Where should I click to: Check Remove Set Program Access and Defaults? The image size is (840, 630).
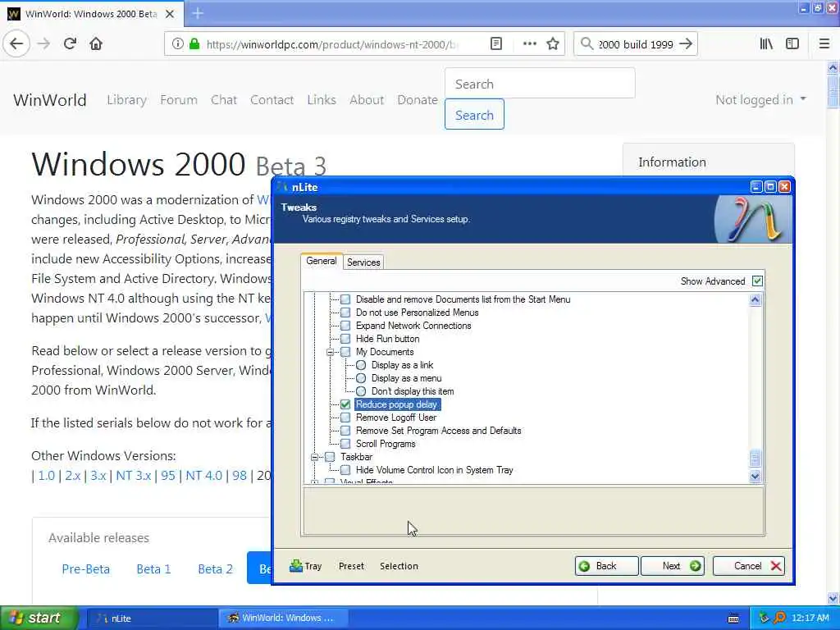point(345,431)
